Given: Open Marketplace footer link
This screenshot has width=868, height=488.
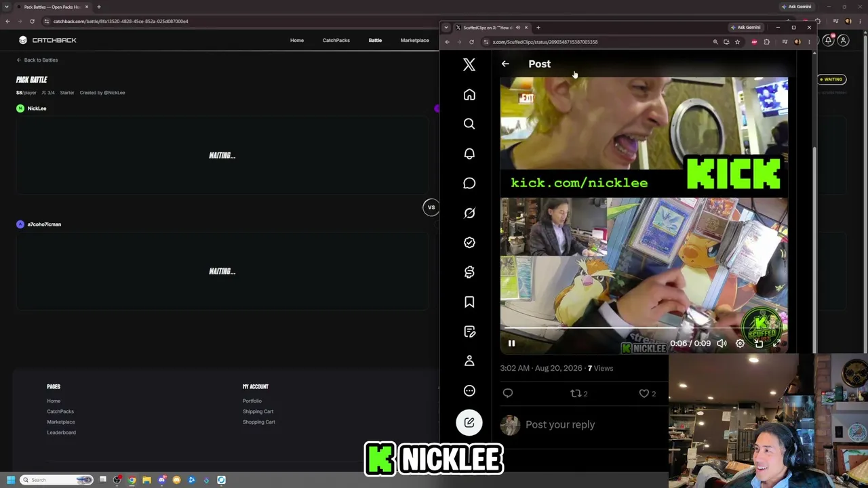Looking at the screenshot, I should click(61, 422).
